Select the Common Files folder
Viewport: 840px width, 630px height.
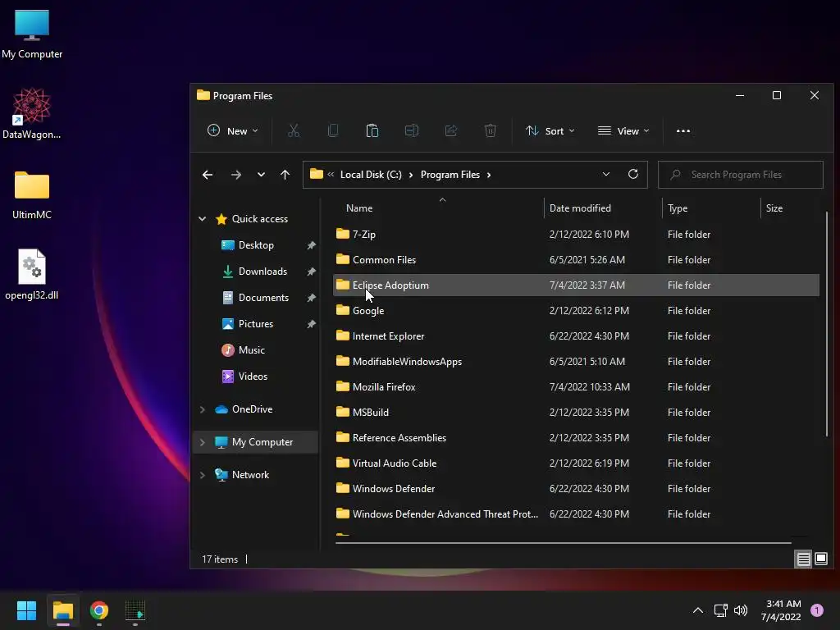click(x=576, y=260)
